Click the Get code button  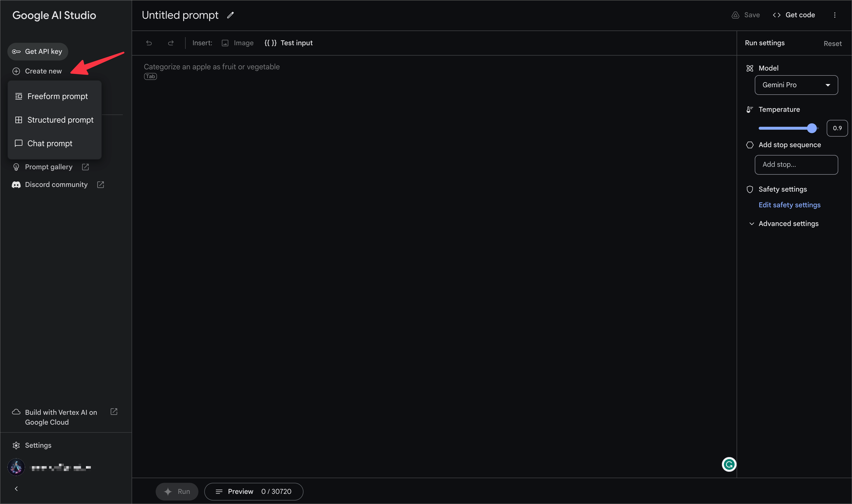click(794, 15)
